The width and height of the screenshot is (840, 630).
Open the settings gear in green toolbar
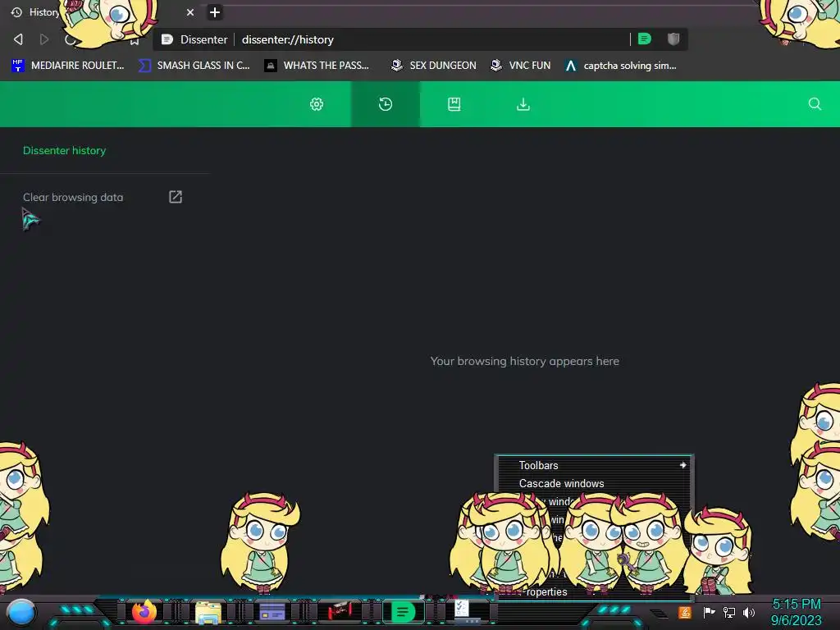[317, 104]
